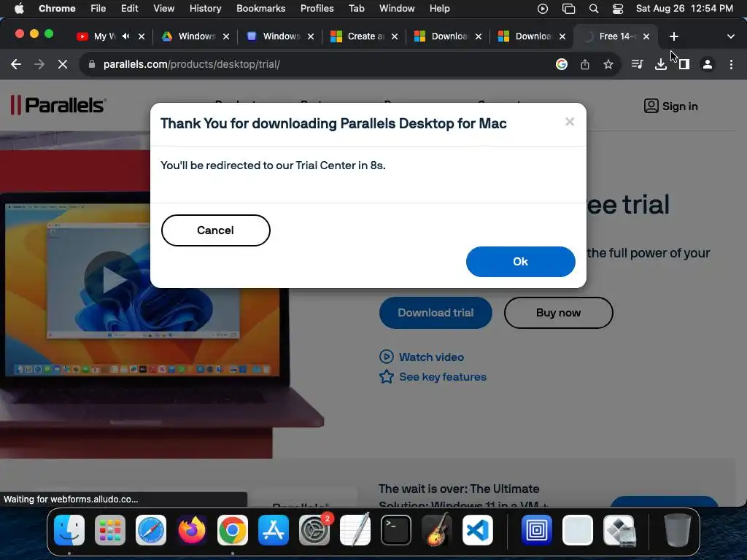This screenshot has height=560, width=747.
Task: Open a new tab with the plus button
Action: click(x=673, y=36)
